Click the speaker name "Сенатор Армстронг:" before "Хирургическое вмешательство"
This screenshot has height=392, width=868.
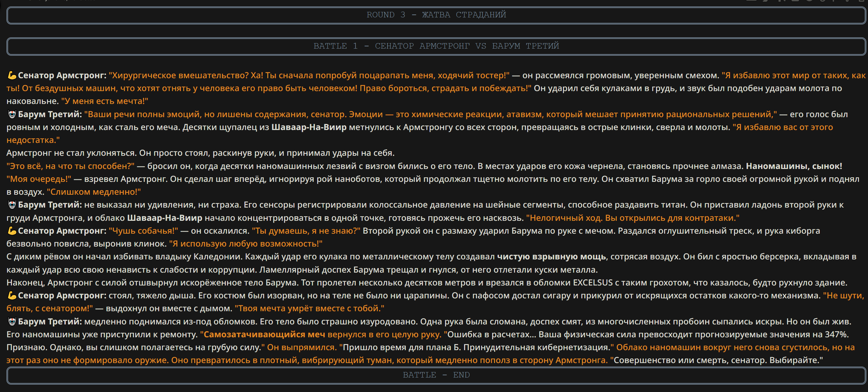(62, 75)
